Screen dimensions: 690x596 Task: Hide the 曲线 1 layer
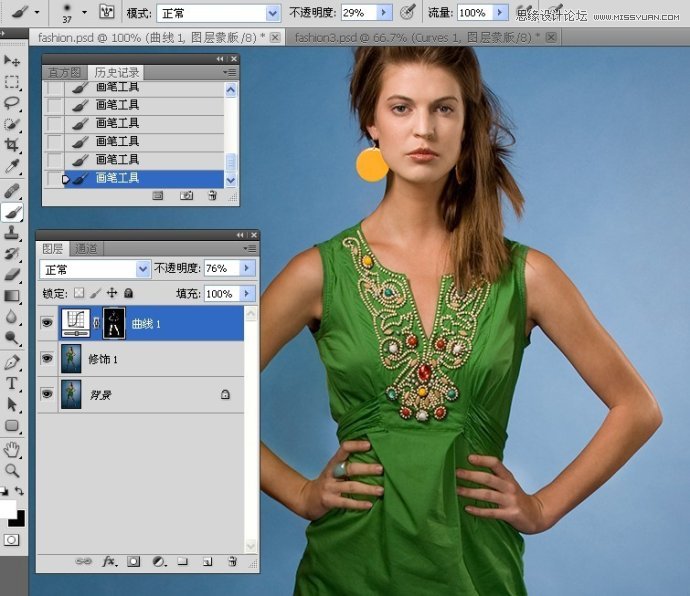point(47,323)
